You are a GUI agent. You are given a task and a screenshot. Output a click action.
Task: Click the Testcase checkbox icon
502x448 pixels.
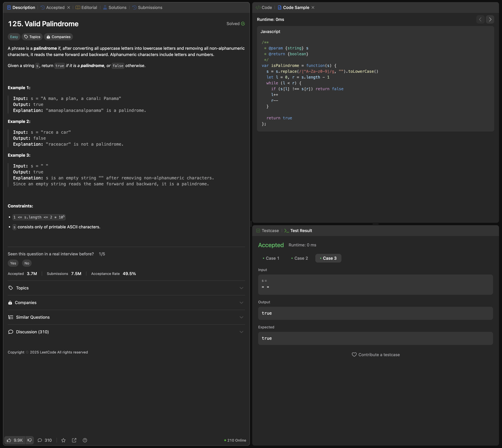(x=258, y=231)
